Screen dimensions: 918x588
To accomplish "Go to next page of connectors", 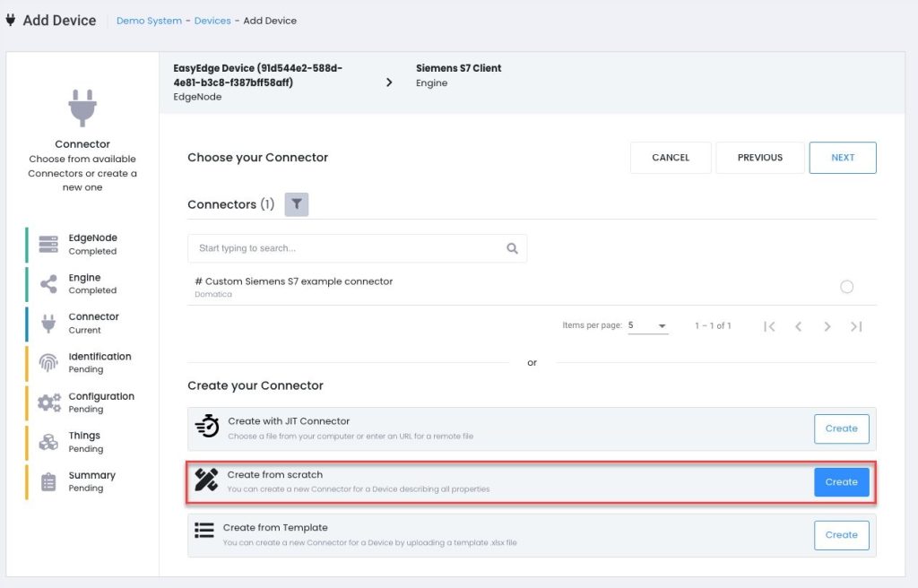I will (x=827, y=326).
